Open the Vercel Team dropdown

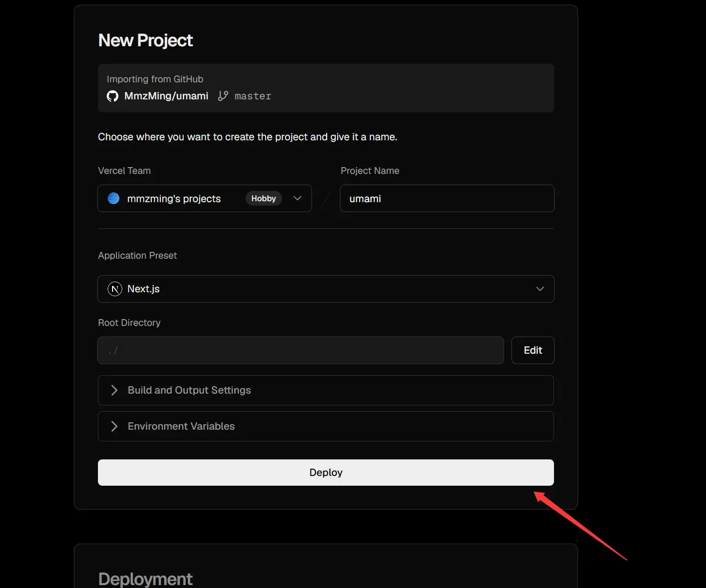pos(205,198)
